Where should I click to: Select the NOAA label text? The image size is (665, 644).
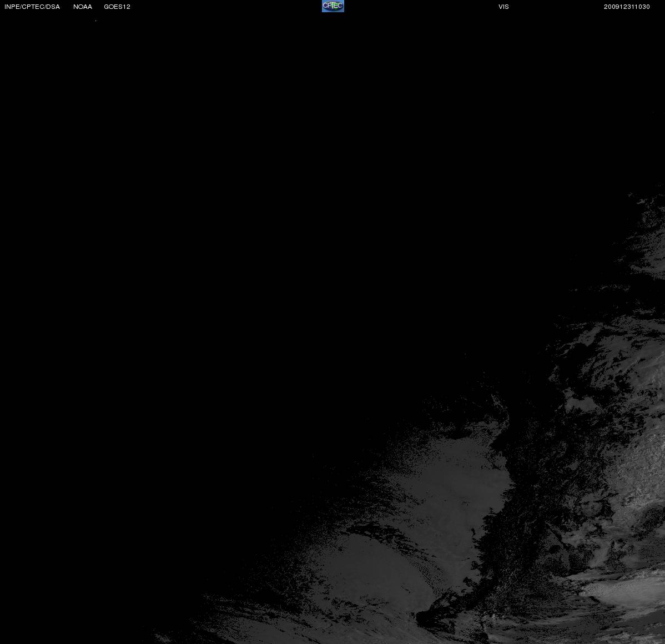(83, 7)
